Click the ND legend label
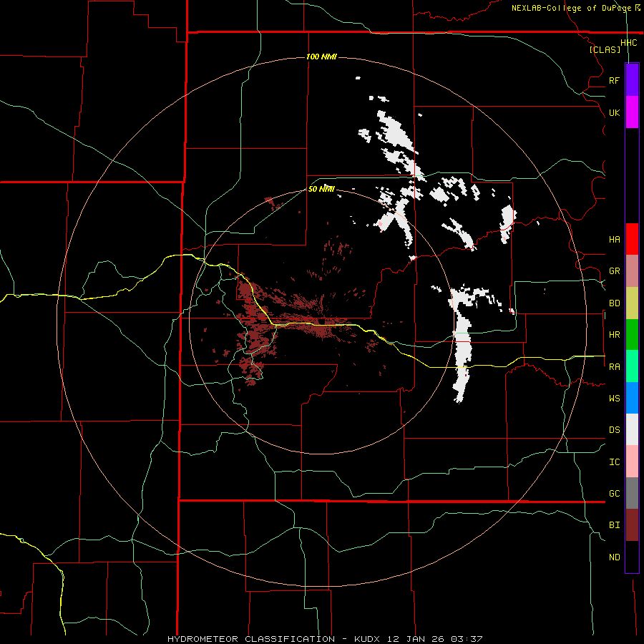 click(614, 557)
